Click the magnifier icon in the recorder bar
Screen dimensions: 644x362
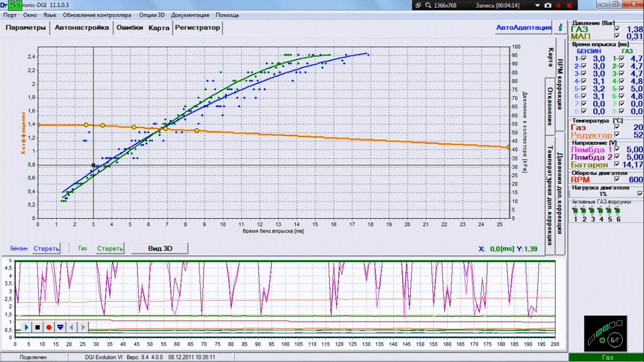(428, 5)
